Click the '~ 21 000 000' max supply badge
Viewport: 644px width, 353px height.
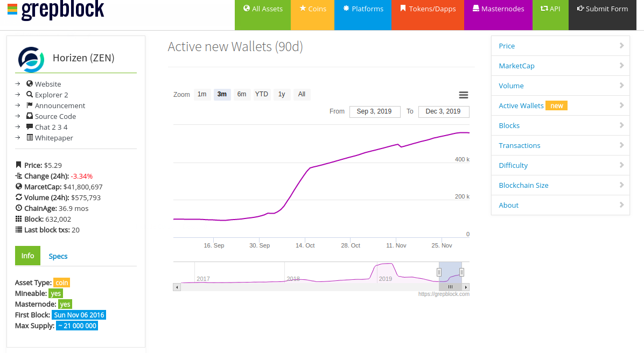tap(77, 326)
